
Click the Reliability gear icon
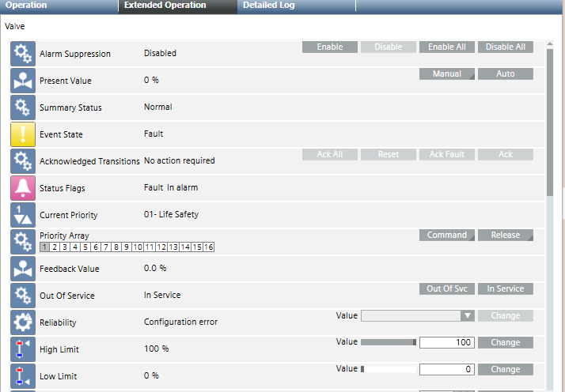[x=23, y=322]
